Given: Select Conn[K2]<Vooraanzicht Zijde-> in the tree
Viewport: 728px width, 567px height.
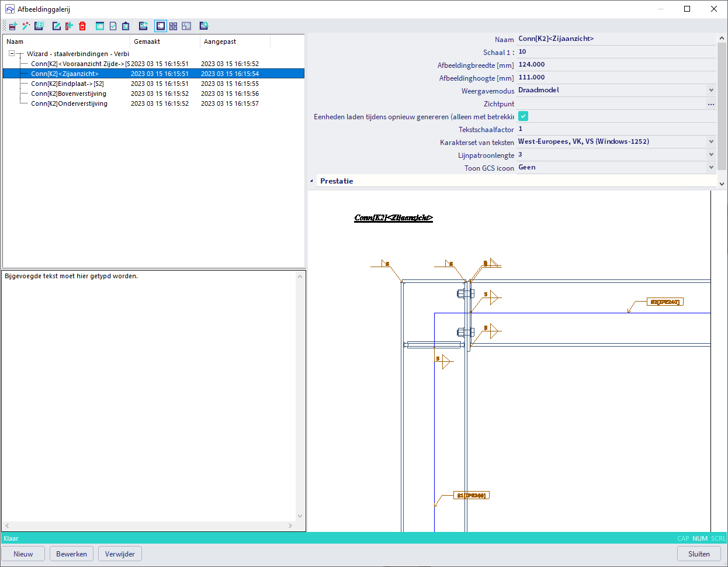Looking at the screenshot, I should pyautogui.click(x=80, y=64).
